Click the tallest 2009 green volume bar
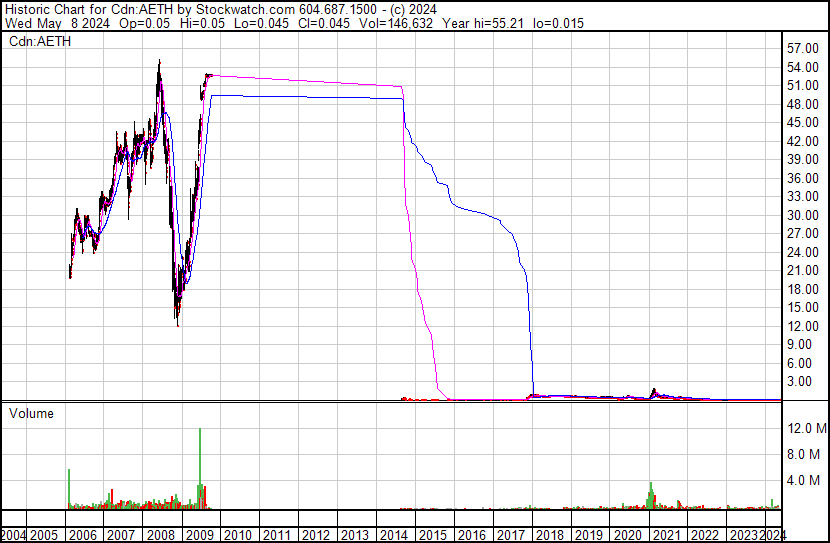The width and height of the screenshot is (830, 543). click(200, 468)
